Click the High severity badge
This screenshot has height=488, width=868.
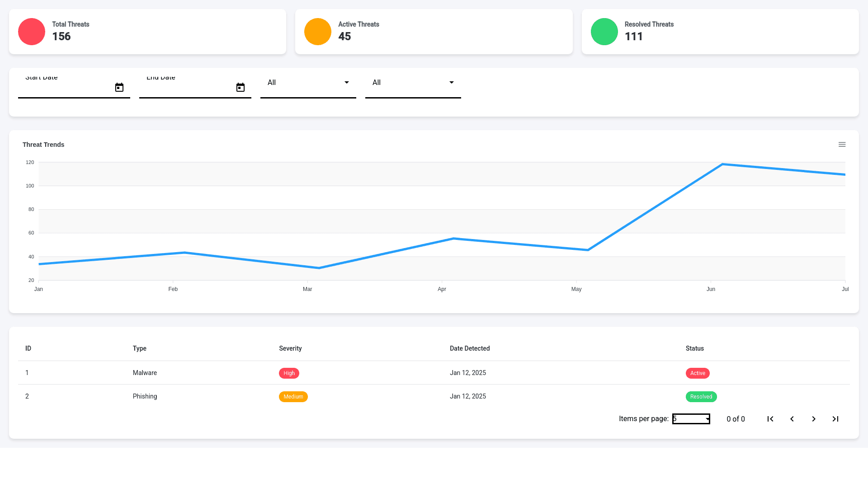pyautogui.click(x=289, y=373)
